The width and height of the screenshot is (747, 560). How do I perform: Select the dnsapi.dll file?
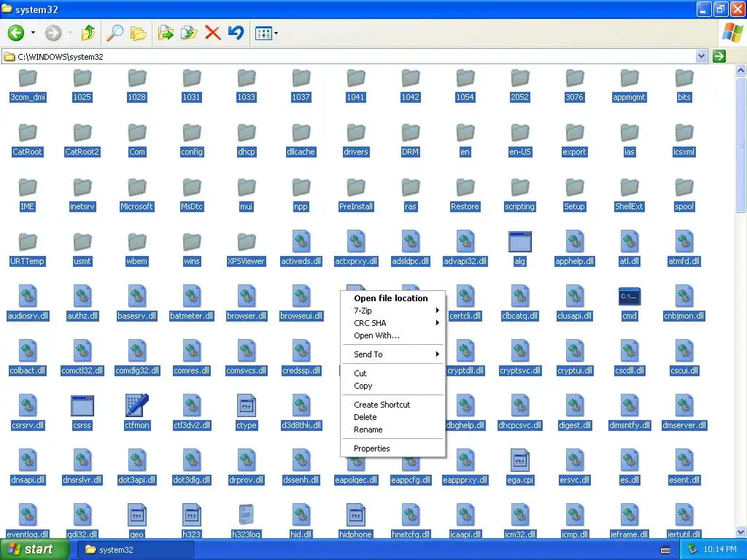coord(28,460)
